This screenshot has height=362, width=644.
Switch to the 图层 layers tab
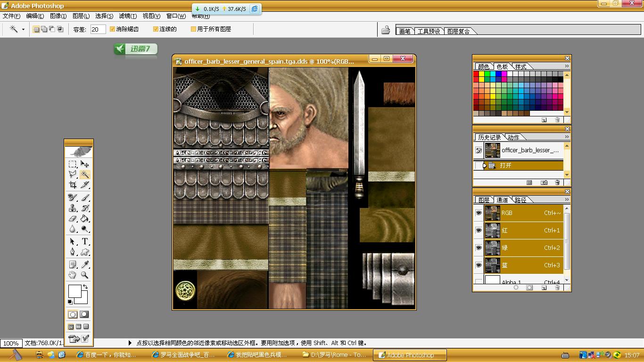click(484, 200)
